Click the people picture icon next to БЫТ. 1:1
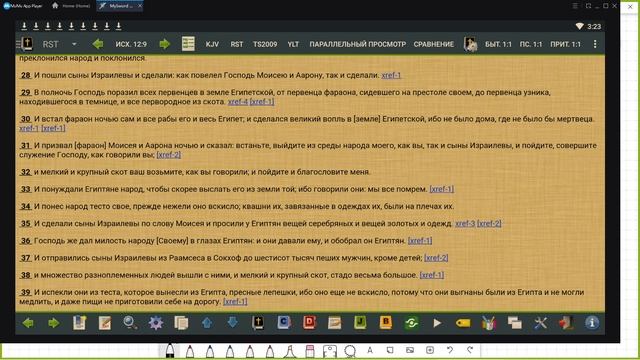 [x=470, y=44]
